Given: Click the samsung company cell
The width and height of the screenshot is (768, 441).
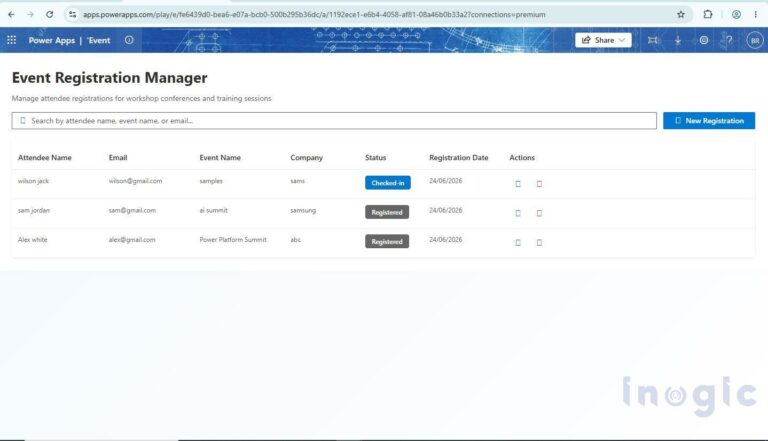Looking at the screenshot, I should (303, 211).
